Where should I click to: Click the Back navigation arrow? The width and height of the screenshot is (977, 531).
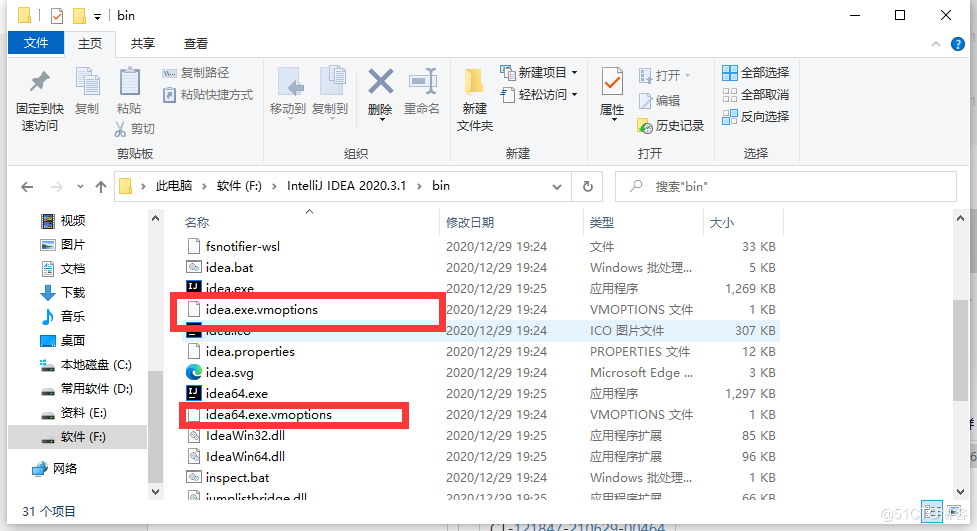pyautogui.click(x=27, y=186)
